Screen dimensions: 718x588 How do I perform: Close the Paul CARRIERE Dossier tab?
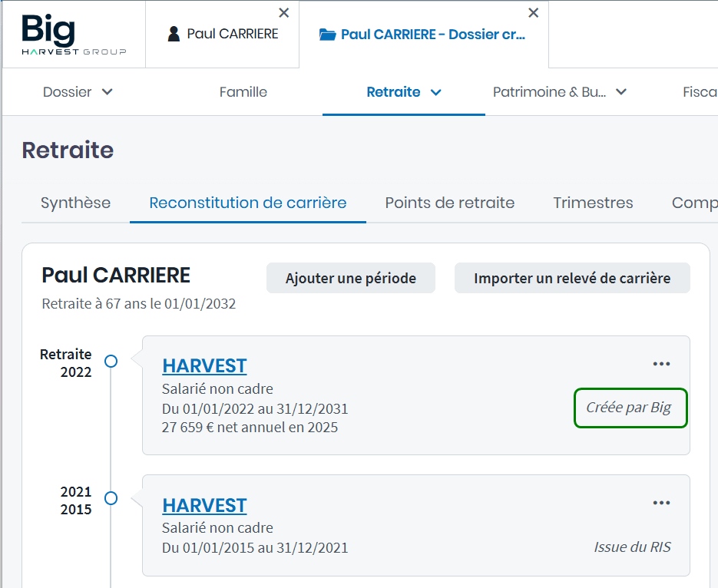coord(534,13)
